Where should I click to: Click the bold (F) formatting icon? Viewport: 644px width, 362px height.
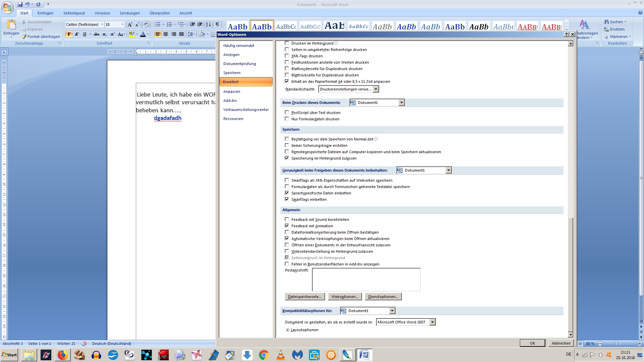pyautogui.click(x=69, y=34)
